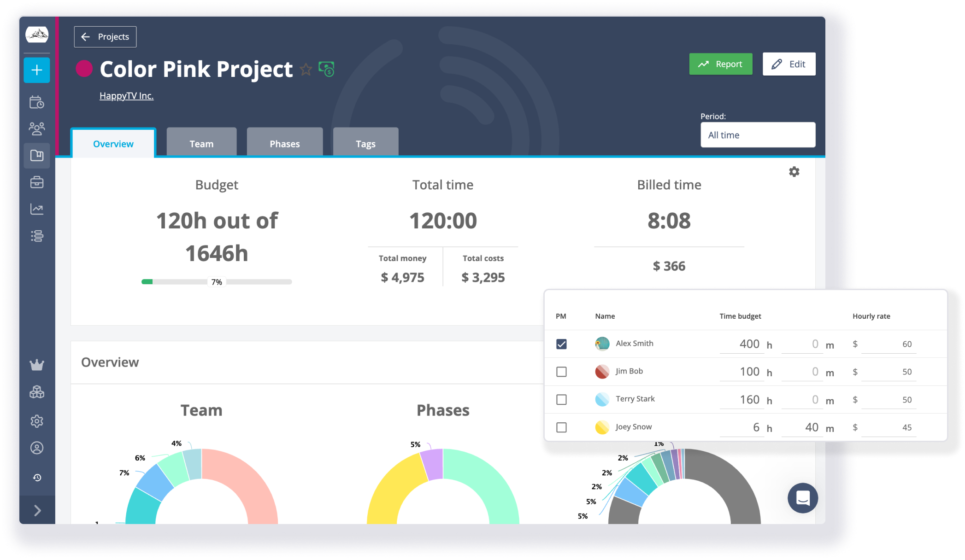Open the Clients briefcase icon in sidebar
The height and width of the screenshot is (560, 965).
(x=36, y=182)
